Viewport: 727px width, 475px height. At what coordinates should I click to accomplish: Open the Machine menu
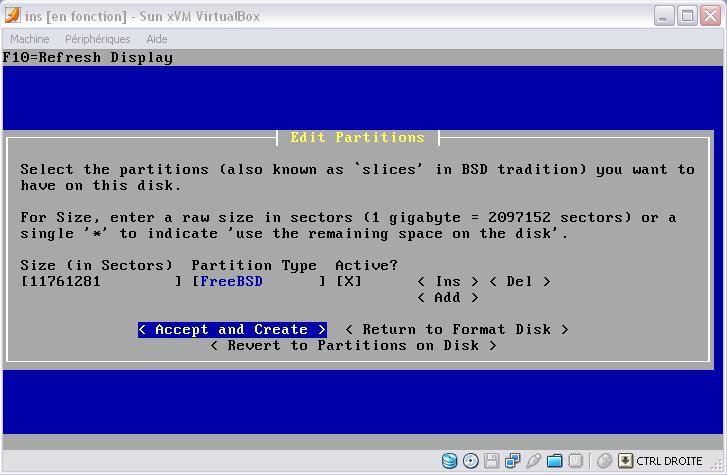pos(29,39)
